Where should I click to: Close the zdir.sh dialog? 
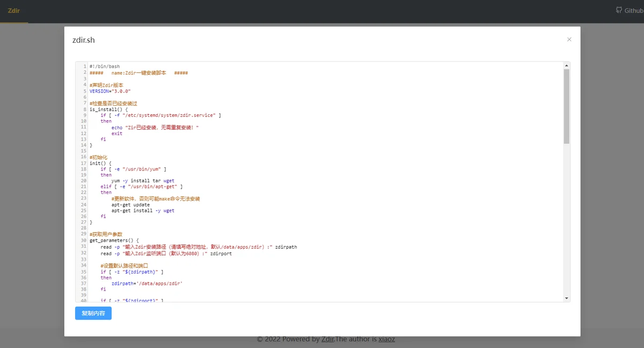click(569, 39)
